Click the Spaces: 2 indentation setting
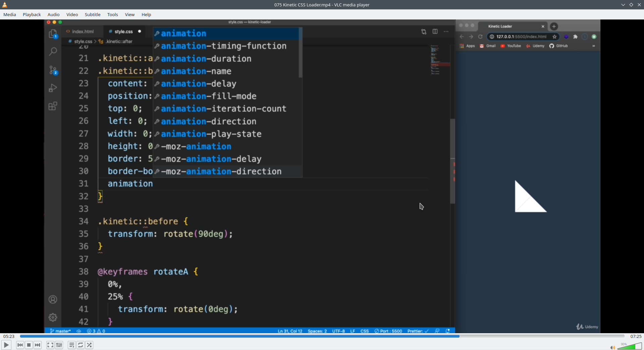This screenshot has height=350, width=644. click(x=317, y=331)
